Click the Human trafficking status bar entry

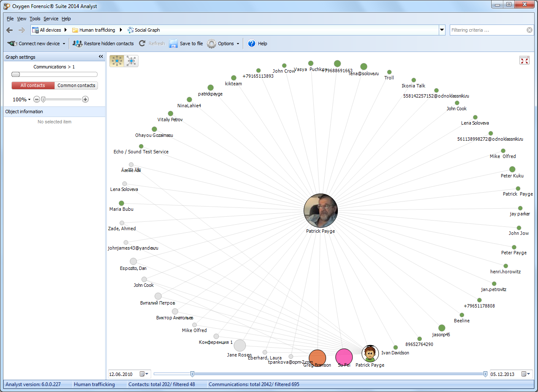pyautogui.click(x=94, y=384)
